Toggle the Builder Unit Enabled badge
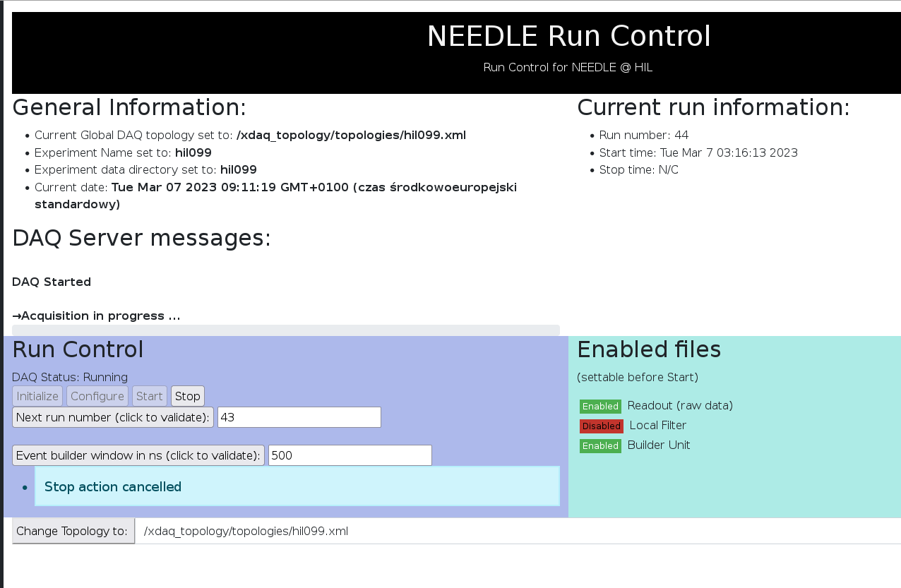 pos(600,445)
